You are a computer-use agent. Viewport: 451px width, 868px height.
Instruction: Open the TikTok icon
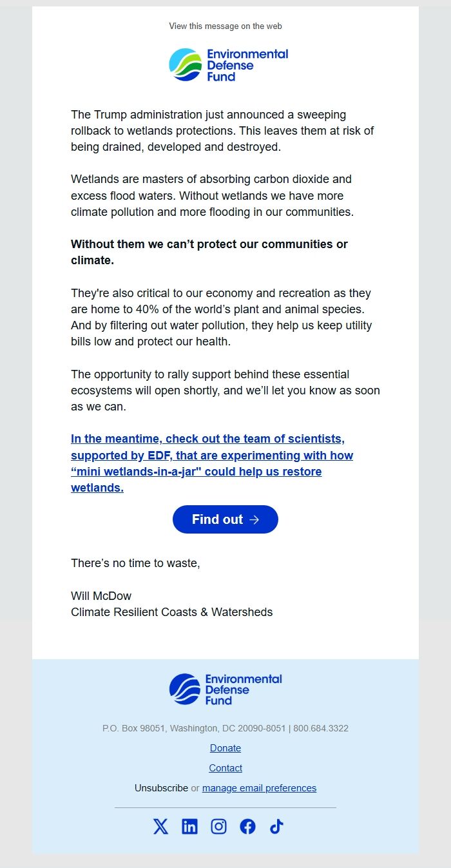point(276,826)
